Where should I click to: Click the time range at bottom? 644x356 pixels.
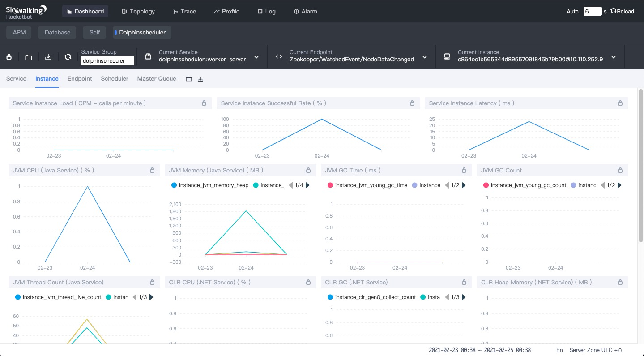[x=480, y=350]
